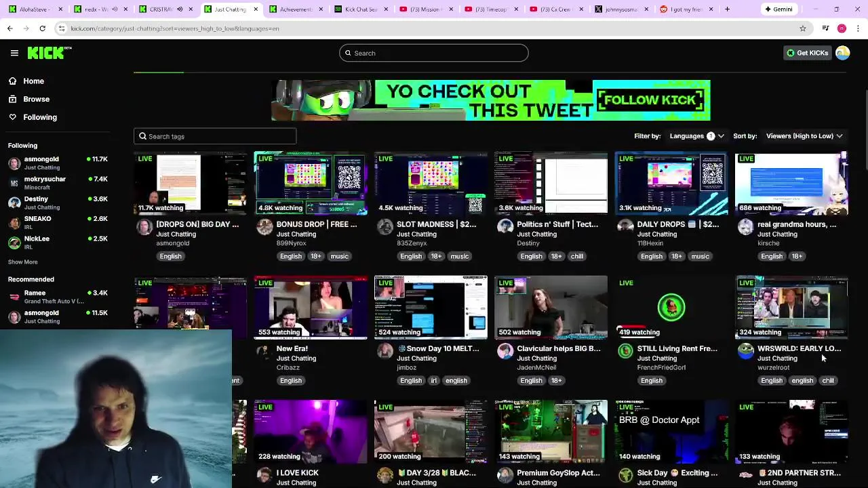This screenshot has height=488, width=868.
Task: Open SNEAKO avatar in Following list
Action: click(x=14, y=222)
